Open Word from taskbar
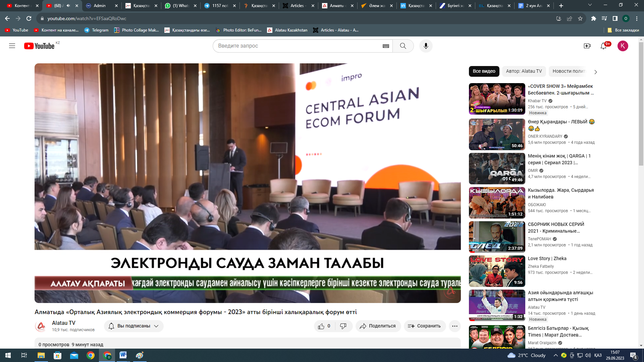Viewport: 644px width, 362px height. 123,355
